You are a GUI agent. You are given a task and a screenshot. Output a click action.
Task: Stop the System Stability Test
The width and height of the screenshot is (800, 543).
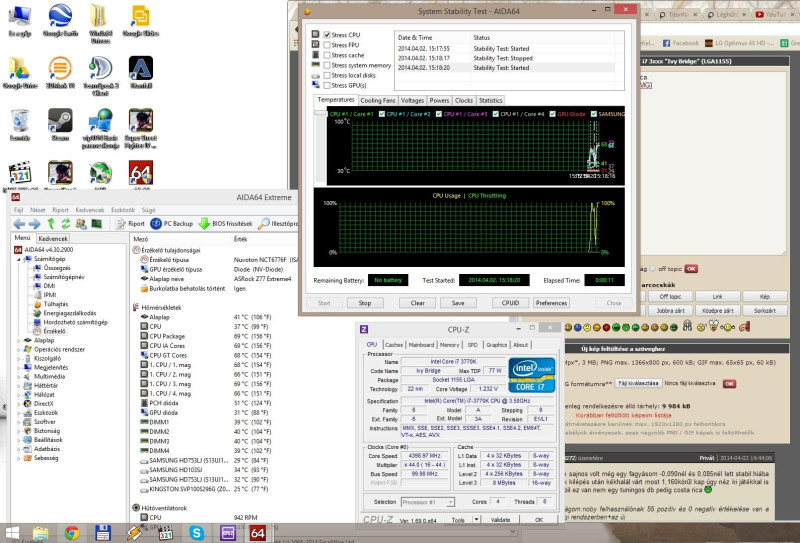[x=365, y=303]
